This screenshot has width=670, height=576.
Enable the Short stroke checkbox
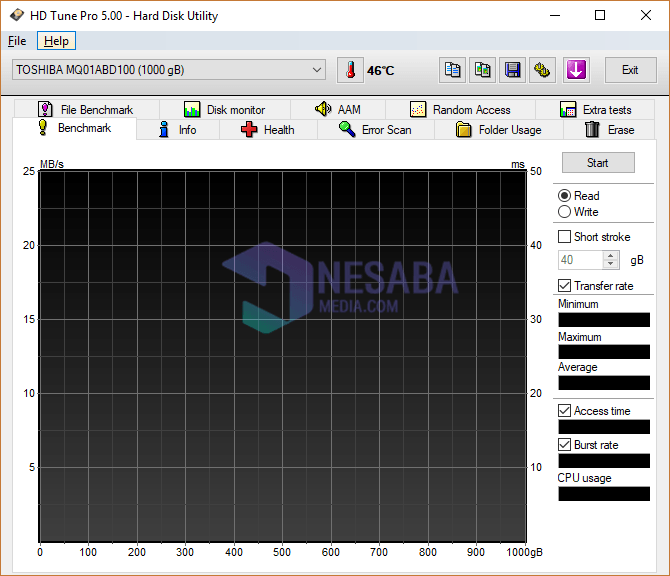coord(564,237)
